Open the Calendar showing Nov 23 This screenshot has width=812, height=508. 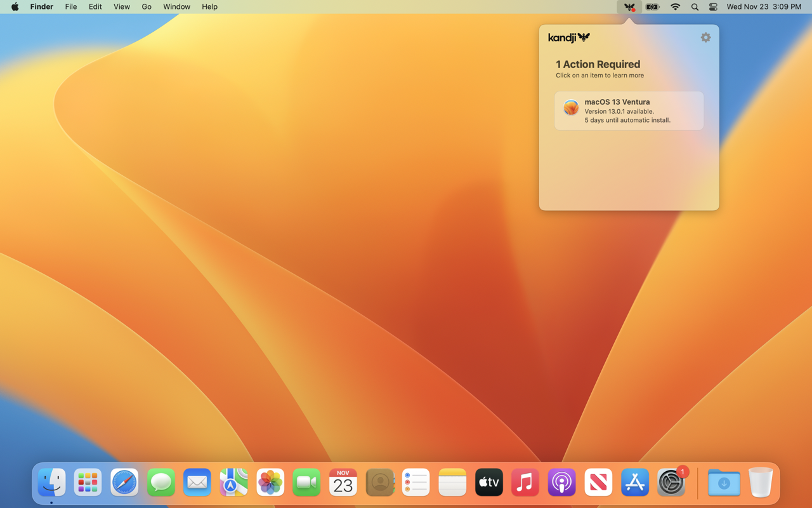coord(343,482)
